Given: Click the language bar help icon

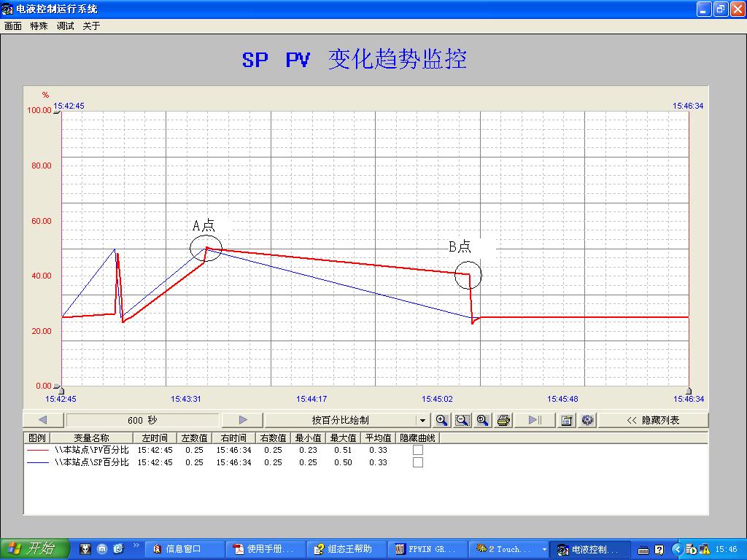Looking at the screenshot, I should (659, 550).
